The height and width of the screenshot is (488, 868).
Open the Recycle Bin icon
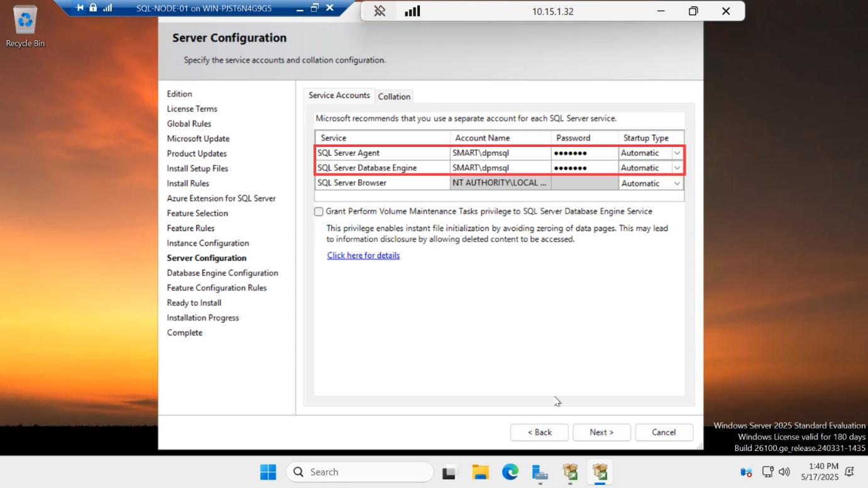[25, 26]
